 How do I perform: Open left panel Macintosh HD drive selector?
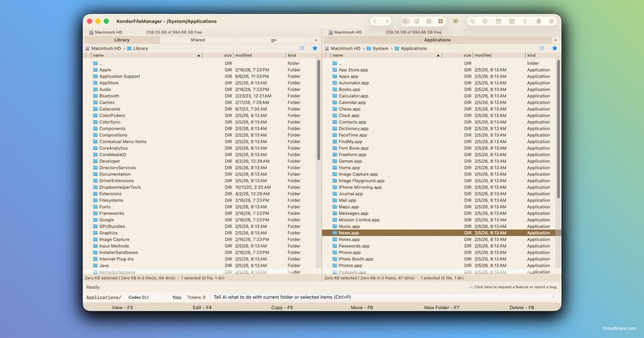click(114, 32)
